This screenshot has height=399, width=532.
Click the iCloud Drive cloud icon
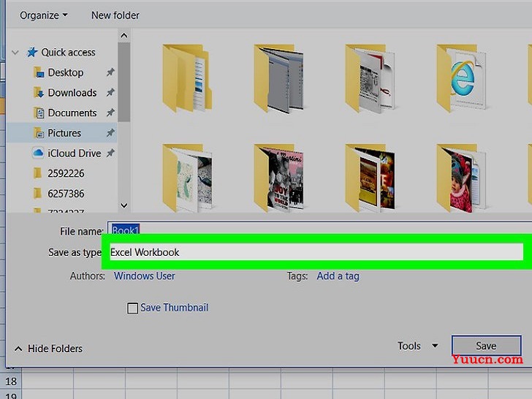coord(38,153)
